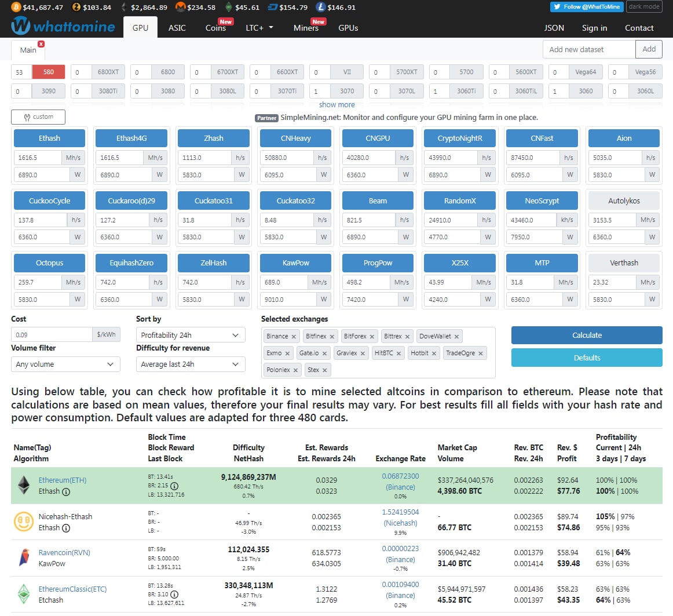Open the Ravencoin(RVN) link
This screenshot has width=673, height=616.
pos(64,553)
